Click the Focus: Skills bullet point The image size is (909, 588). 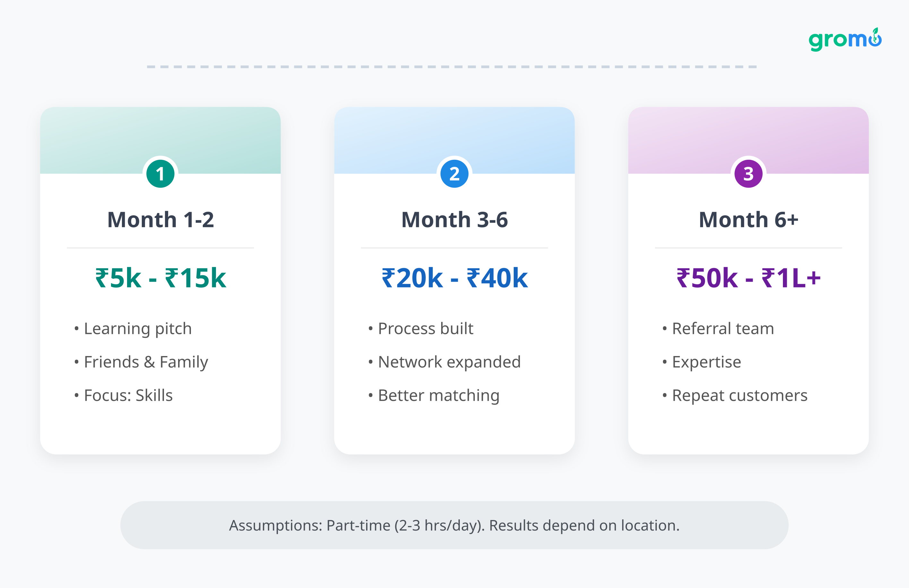(x=128, y=396)
